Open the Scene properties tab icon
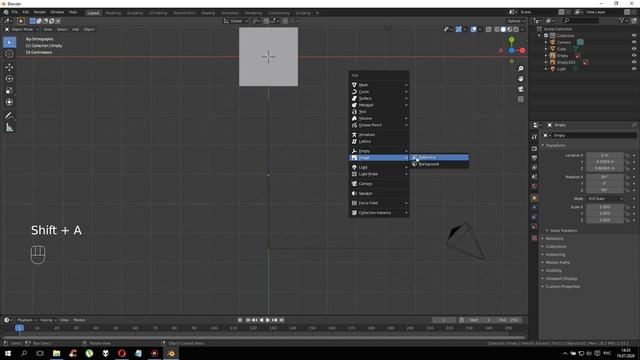 (x=534, y=177)
